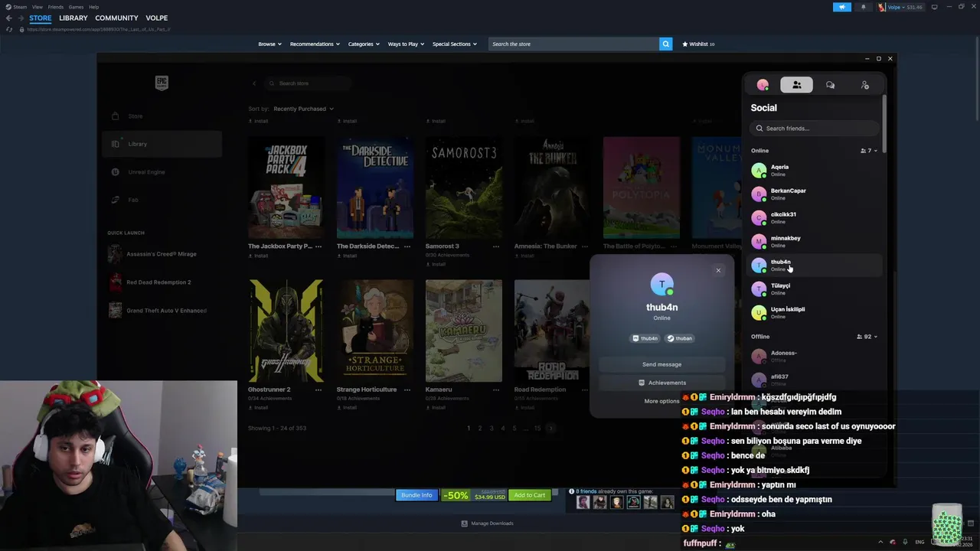Open more options for Kamaeru
The image size is (980, 551).
(x=496, y=390)
